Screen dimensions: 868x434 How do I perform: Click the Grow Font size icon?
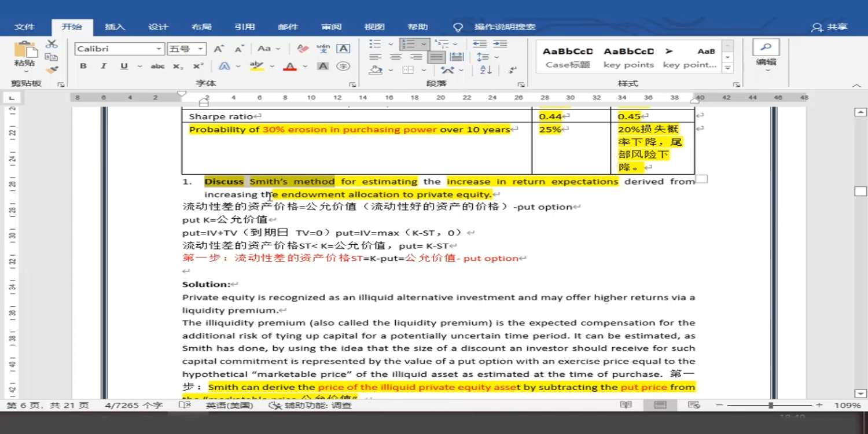coord(219,49)
